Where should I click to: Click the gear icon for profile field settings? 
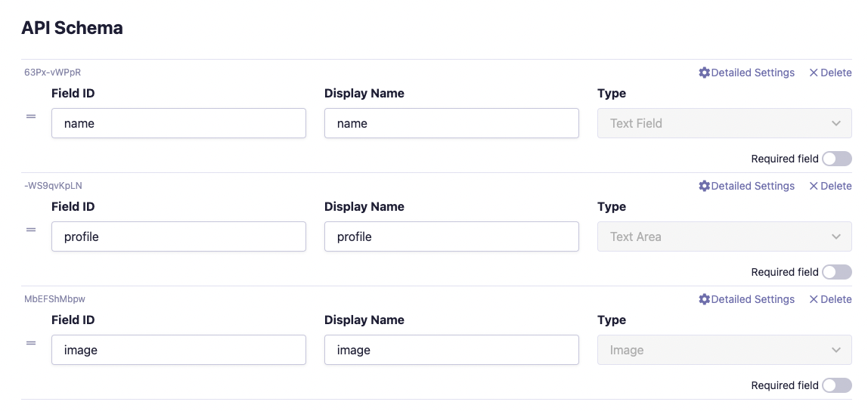704,186
